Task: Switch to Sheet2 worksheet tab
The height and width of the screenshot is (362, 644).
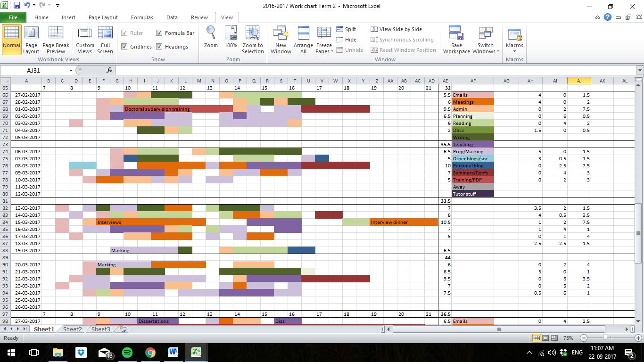Action: pos(72,329)
